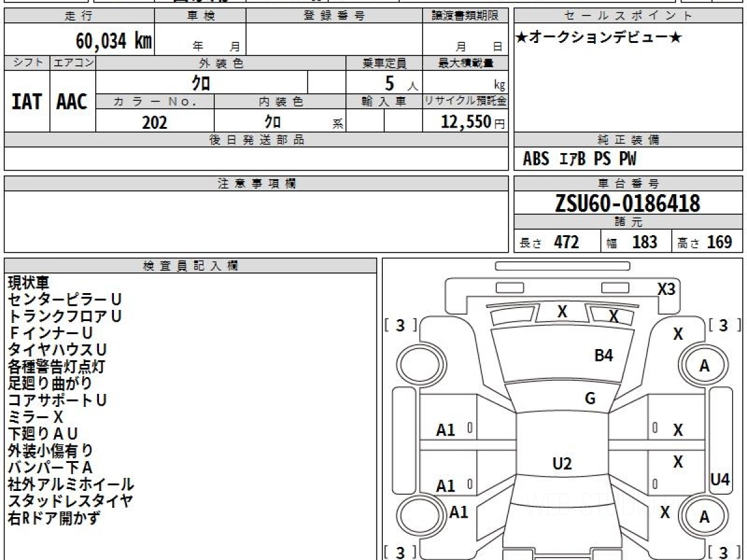Select the recycle deposit 12,550円
Screen dimensions: 747x560
point(472,122)
